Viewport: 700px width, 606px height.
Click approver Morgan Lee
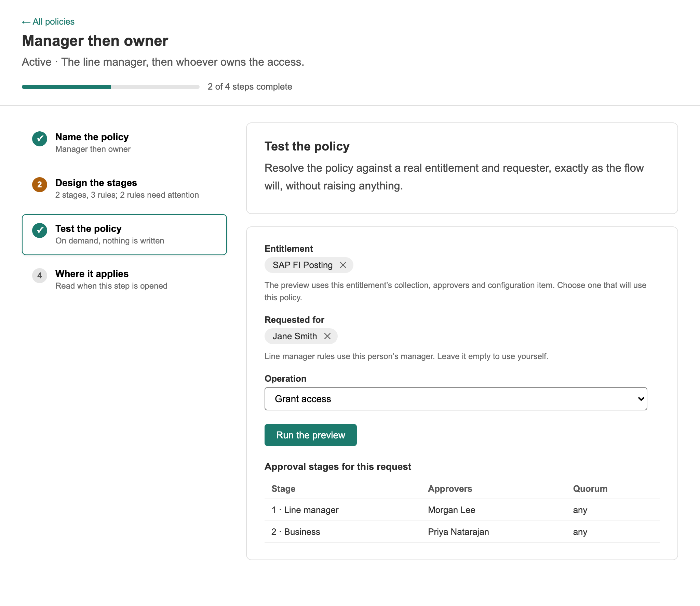452,510
